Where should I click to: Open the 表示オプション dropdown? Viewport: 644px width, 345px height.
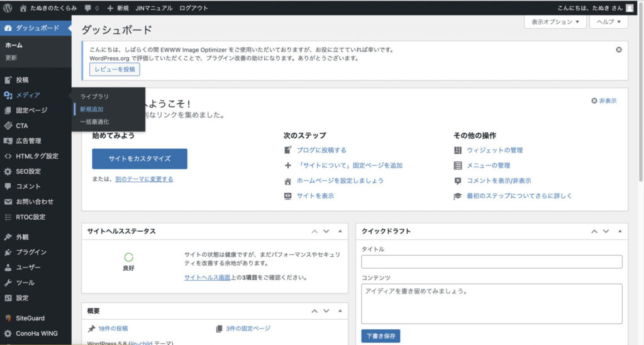(555, 22)
